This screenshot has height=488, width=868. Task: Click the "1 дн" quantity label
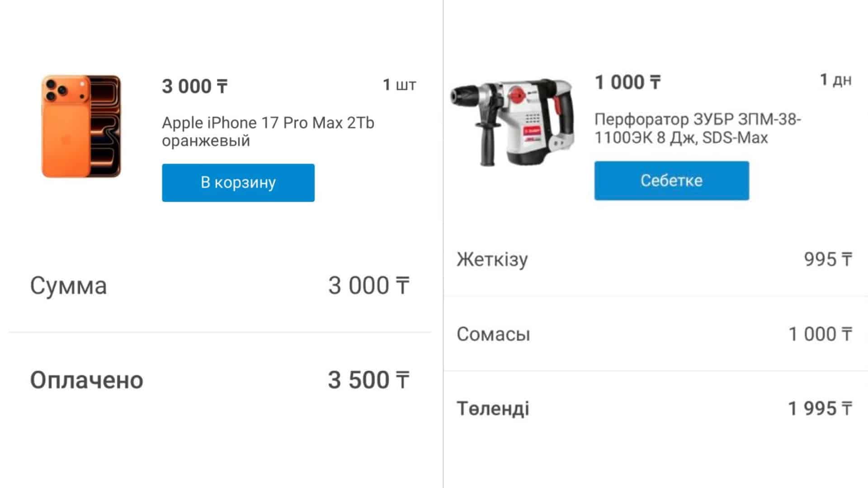(835, 80)
